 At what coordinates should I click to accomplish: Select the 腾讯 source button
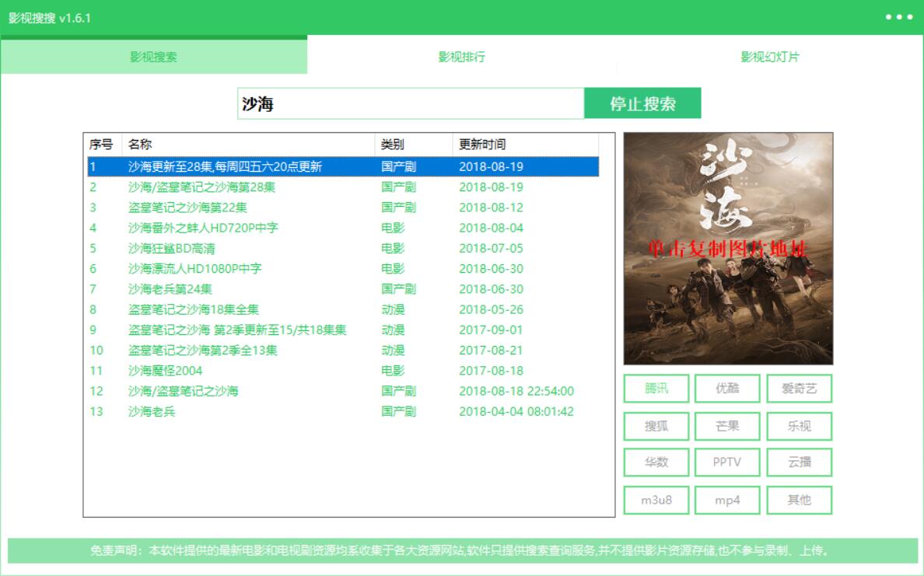click(656, 389)
